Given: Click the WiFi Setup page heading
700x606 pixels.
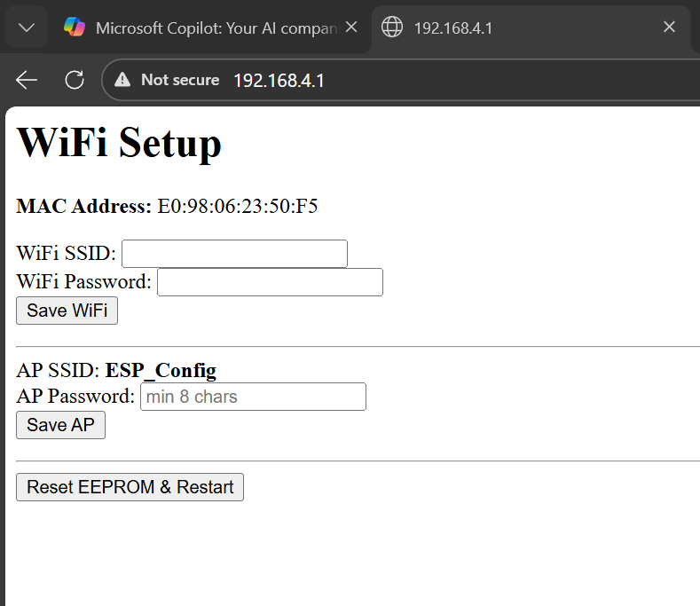Looking at the screenshot, I should click(119, 143).
